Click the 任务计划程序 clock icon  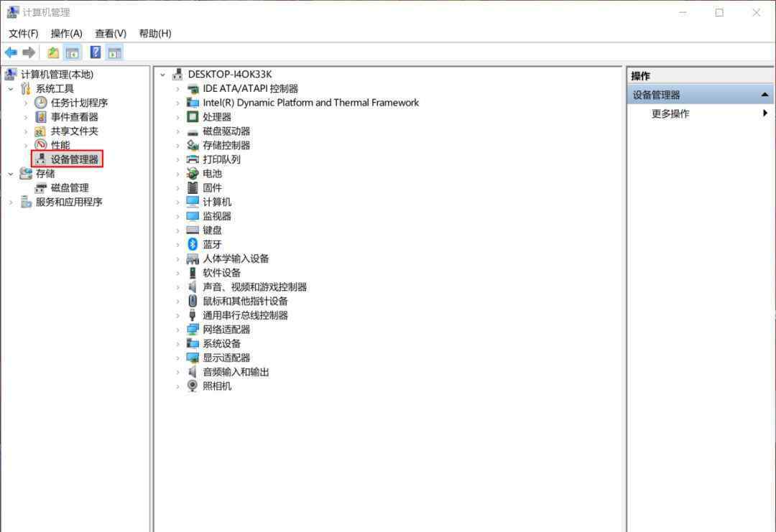(40, 103)
